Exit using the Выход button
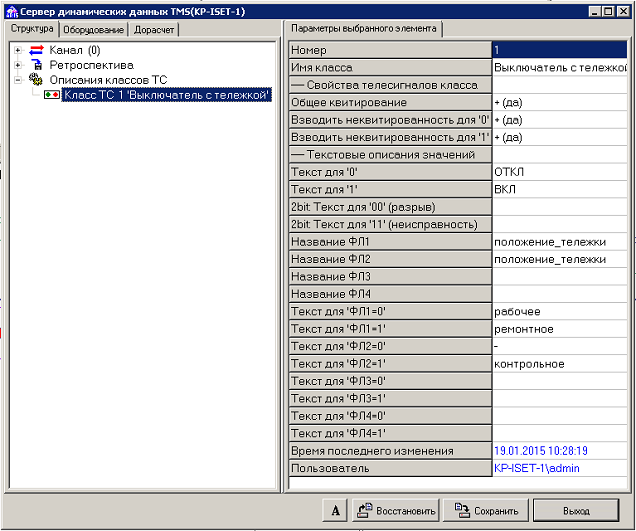Viewport: 636px width, 531px height. pos(576,510)
